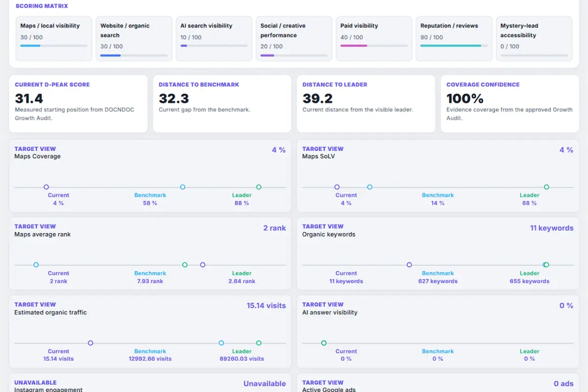Click the purple circle on Estimated organic traffic track
Viewport: 588px width, 392px height.
(x=90, y=343)
